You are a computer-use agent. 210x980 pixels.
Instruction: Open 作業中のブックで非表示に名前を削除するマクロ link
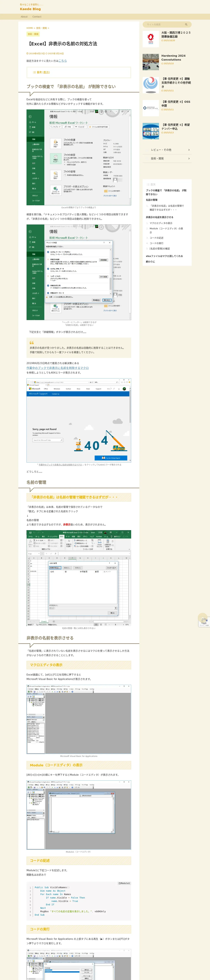tap(58, 368)
